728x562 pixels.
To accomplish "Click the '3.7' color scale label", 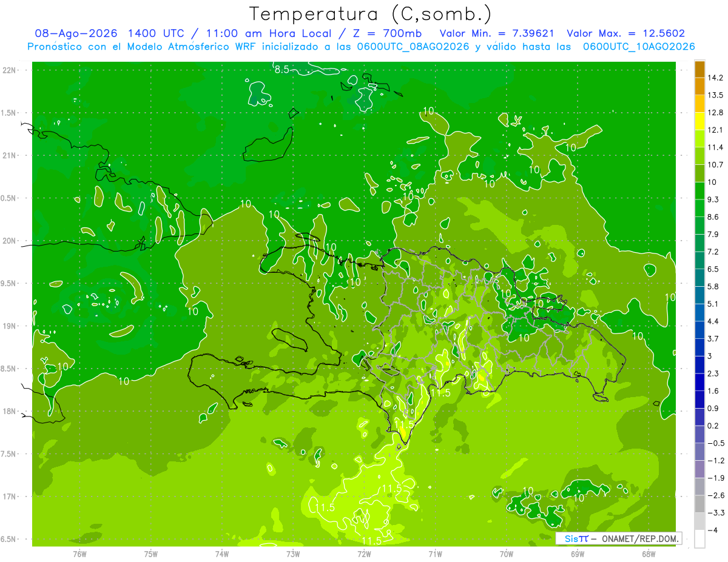I will coord(713,338).
